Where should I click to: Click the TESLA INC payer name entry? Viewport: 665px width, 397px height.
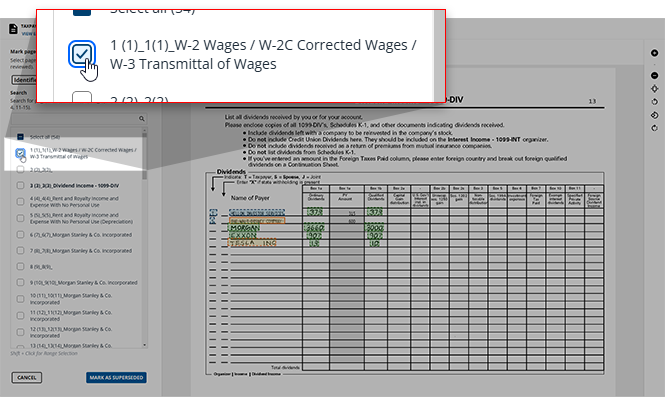click(252, 243)
